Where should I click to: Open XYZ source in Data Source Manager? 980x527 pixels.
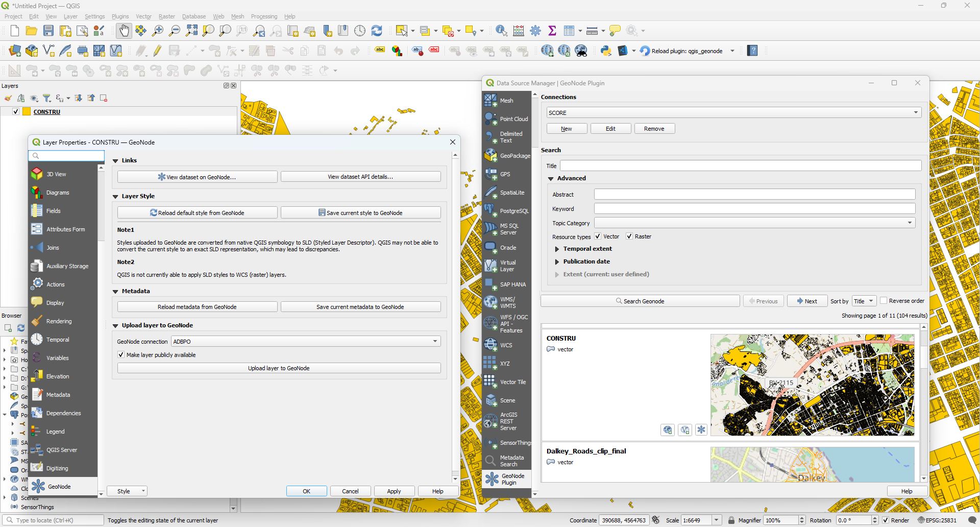(507, 364)
